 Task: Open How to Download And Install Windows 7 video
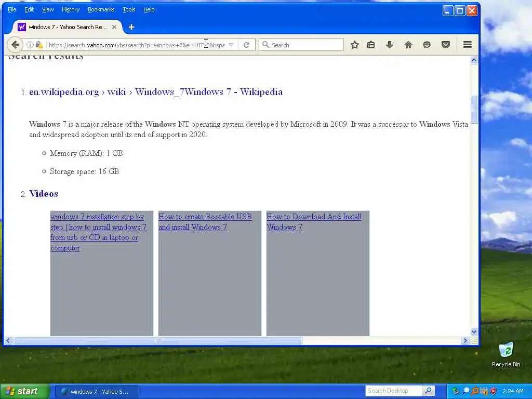[313, 222]
